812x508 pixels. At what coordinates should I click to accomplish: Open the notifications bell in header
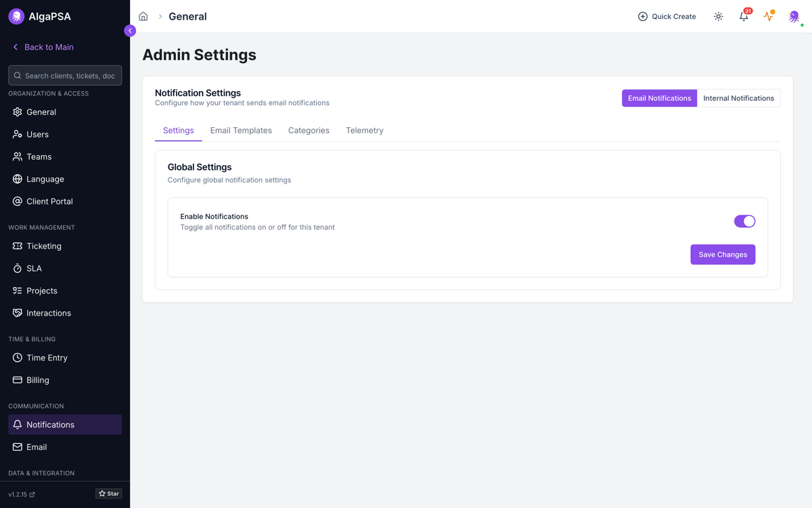(x=744, y=16)
